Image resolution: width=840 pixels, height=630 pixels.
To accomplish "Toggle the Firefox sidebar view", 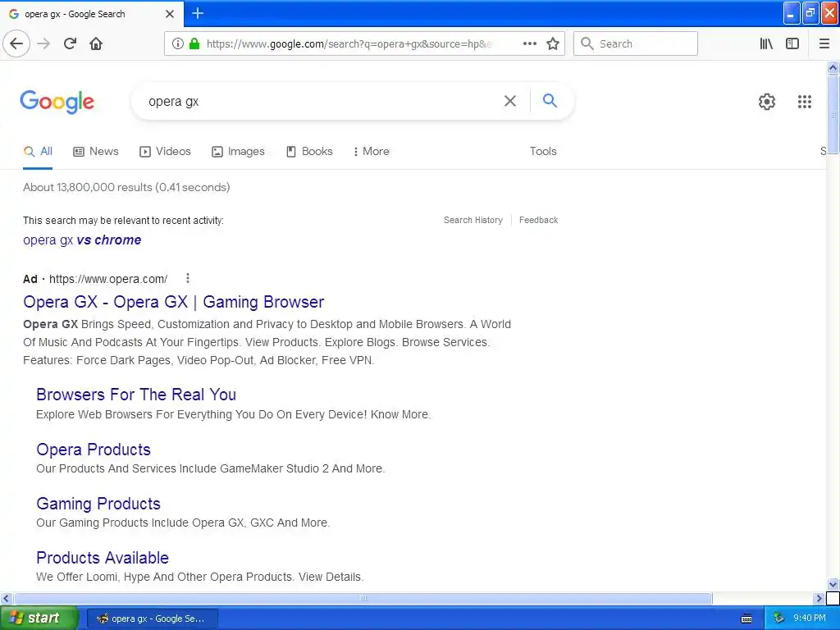I will 792,43.
